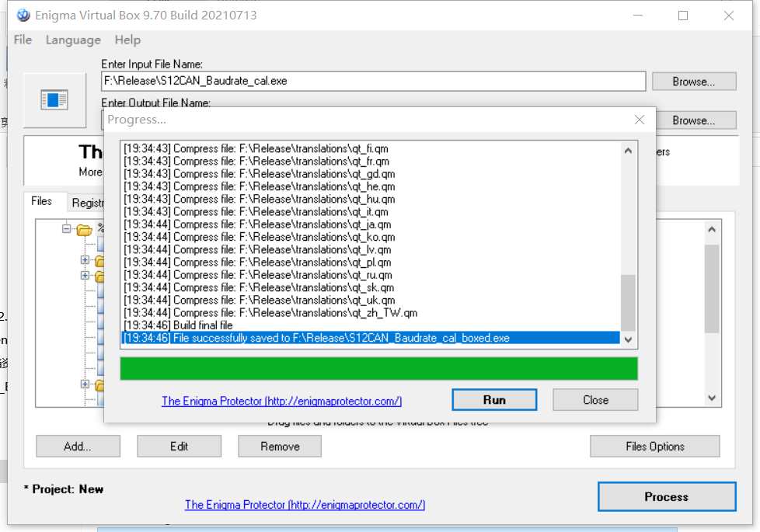The width and height of the screenshot is (760, 532).
Task: Open Enigma Protector link in Progress dialog
Action: tap(281, 401)
